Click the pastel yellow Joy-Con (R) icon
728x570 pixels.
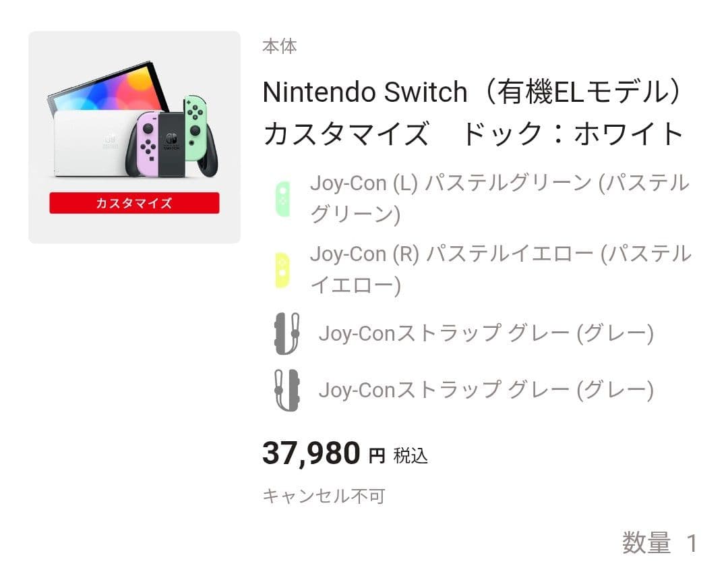(282, 270)
